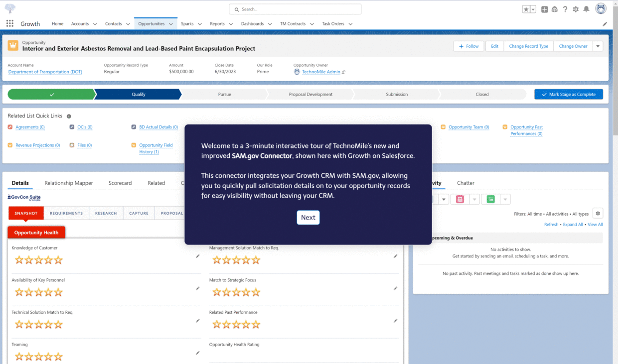Click the Files quick link icon
Screen dimensions: 618x364
(x=72, y=145)
